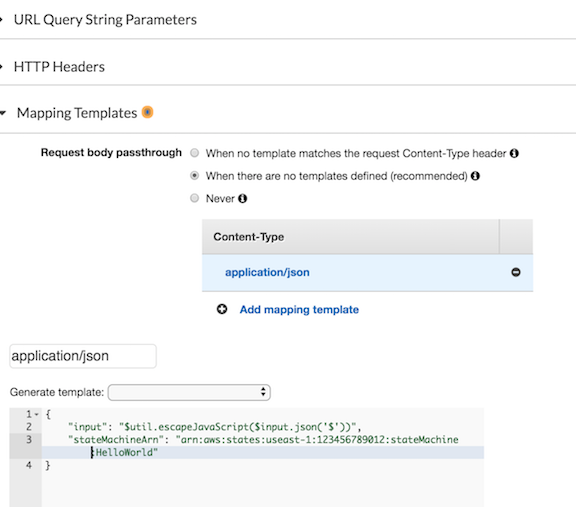Click the info icon beside Content-Type header option
The width and height of the screenshot is (576, 507).
point(514,153)
